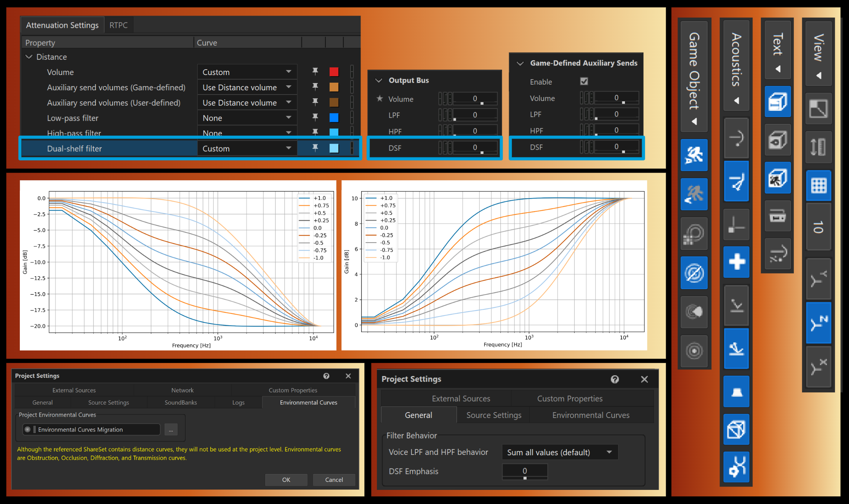The image size is (849, 504).
Task: Select the crossed-out attenuation circle icon
Action: pyautogui.click(x=694, y=272)
